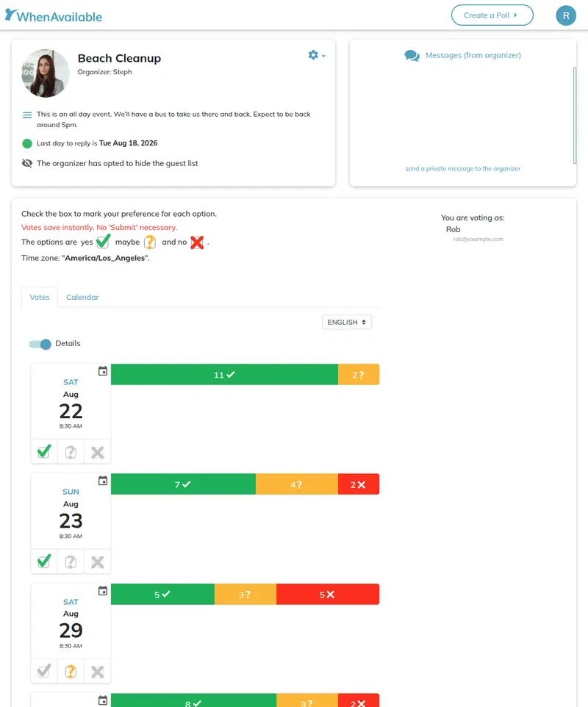
Task: Click the maybe legend question mark icon
Action: point(150,242)
